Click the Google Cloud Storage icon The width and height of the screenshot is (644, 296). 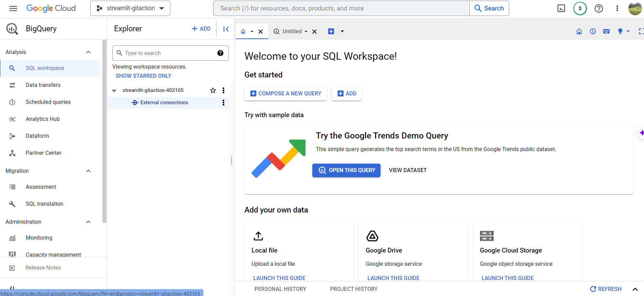[487, 236]
